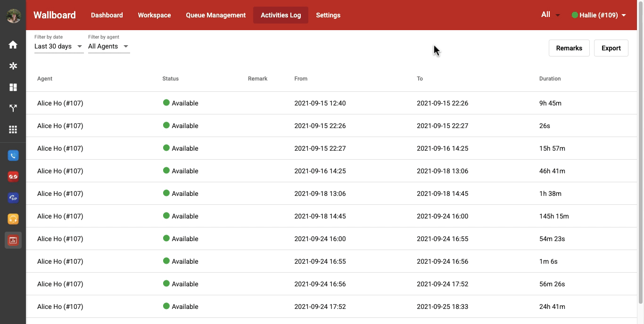Click Alice Ho's green Available status dot

166,103
